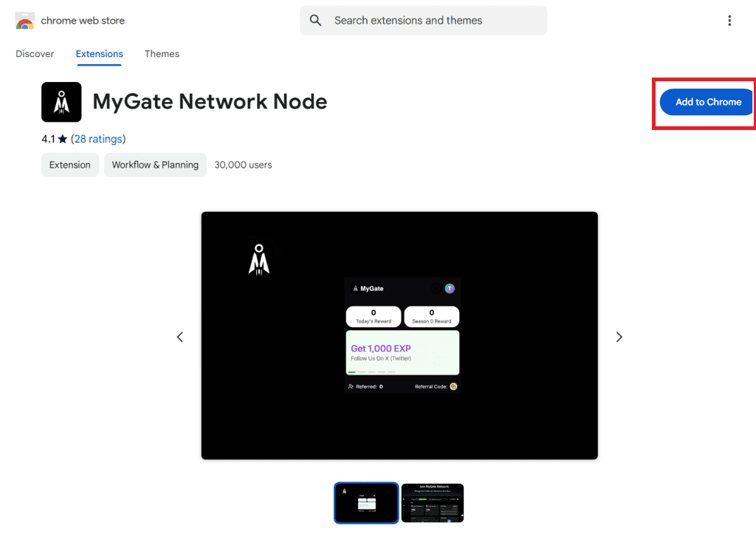Click the chrome web store title
The image size is (756, 534).
83,20
